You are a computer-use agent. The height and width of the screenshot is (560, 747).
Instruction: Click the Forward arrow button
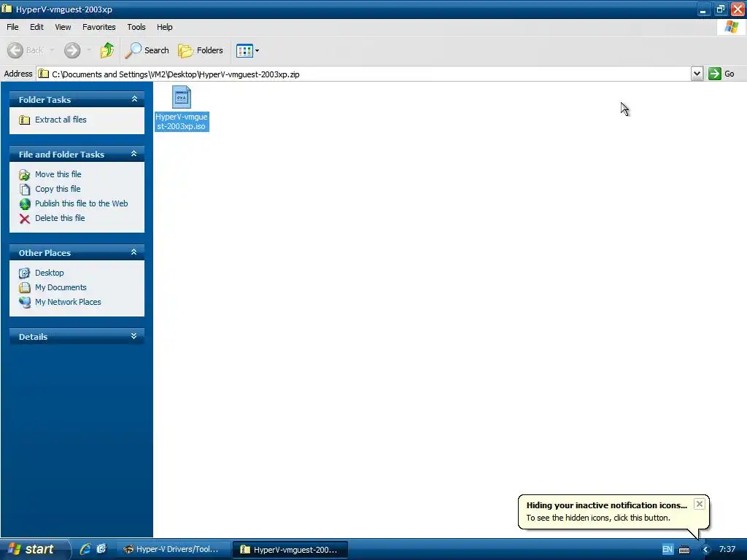pyautogui.click(x=72, y=50)
